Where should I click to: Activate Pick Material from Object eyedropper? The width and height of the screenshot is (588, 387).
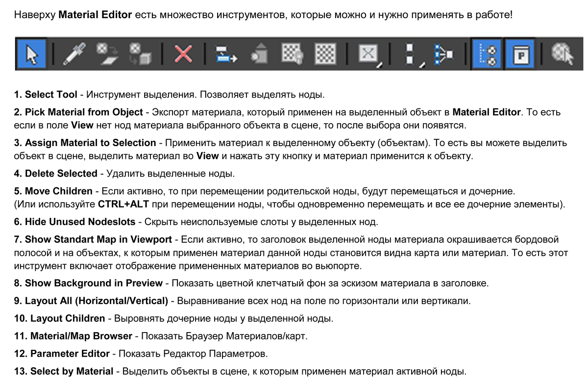(x=73, y=54)
